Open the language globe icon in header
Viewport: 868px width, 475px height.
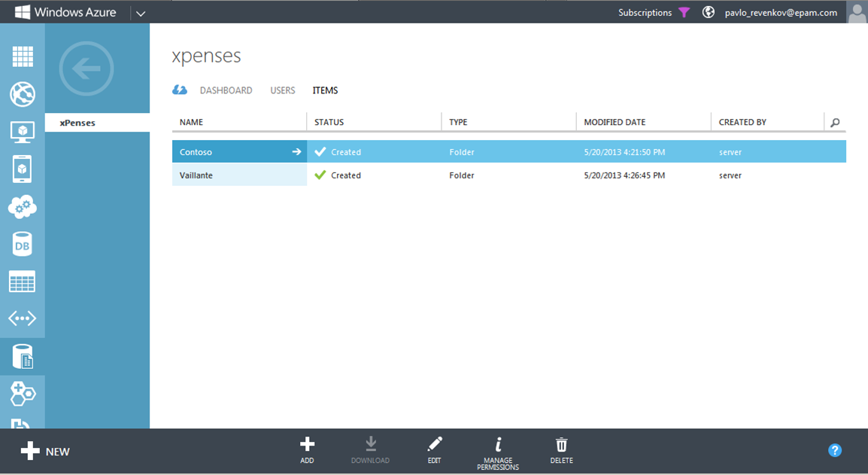(708, 12)
